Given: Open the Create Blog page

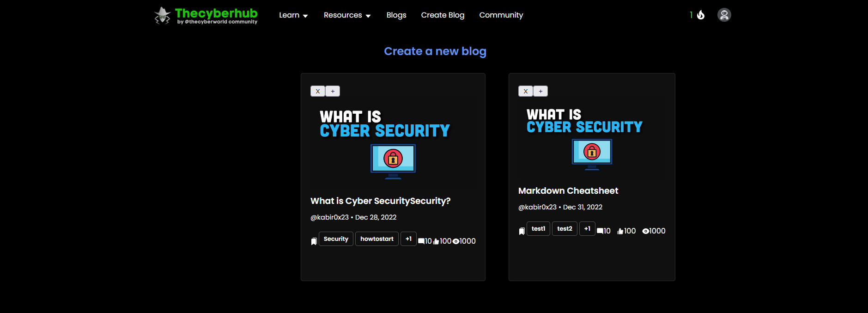Looking at the screenshot, I should [x=443, y=15].
